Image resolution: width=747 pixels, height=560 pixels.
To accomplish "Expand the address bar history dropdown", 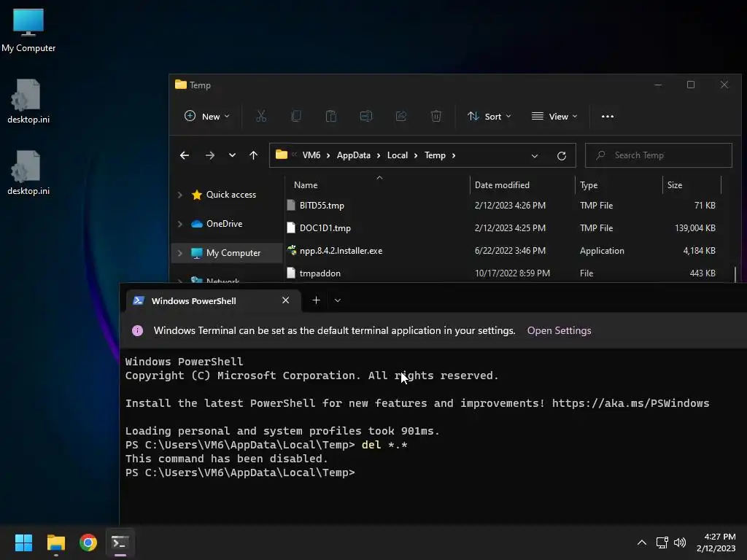I will click(x=535, y=156).
